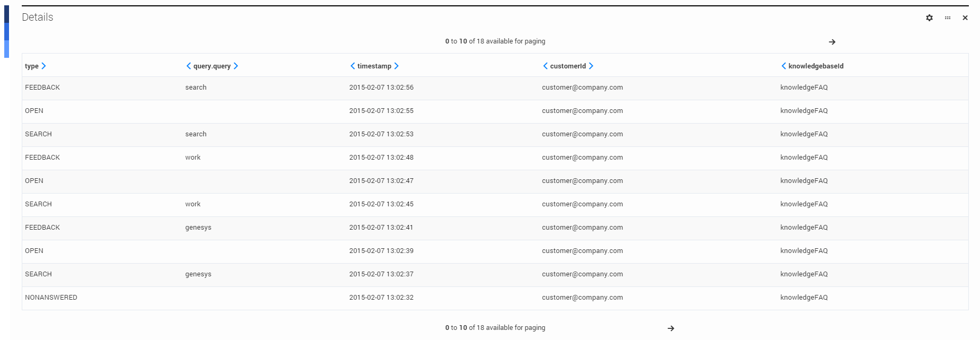Expand the NONANSWERED event row

[x=51, y=298]
